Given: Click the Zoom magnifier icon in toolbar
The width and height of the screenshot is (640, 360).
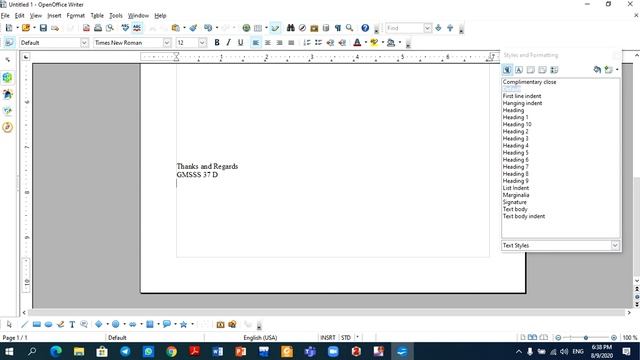Looking at the screenshot, I should (x=349, y=28).
